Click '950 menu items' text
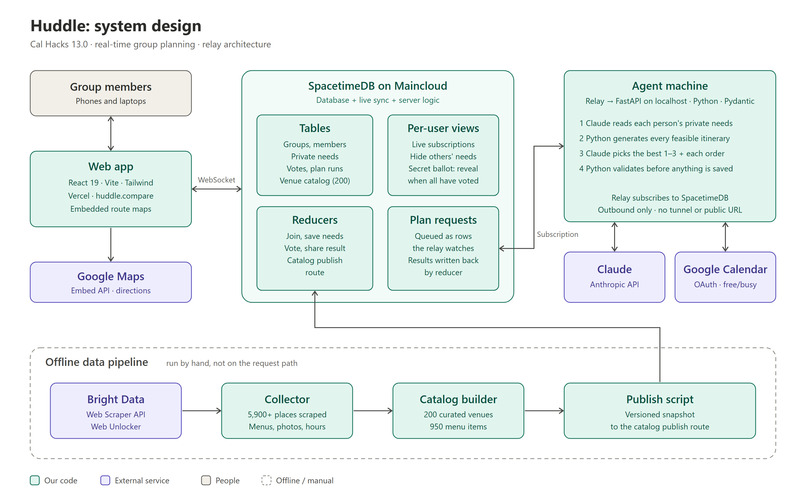806x504 pixels. pos(458,427)
